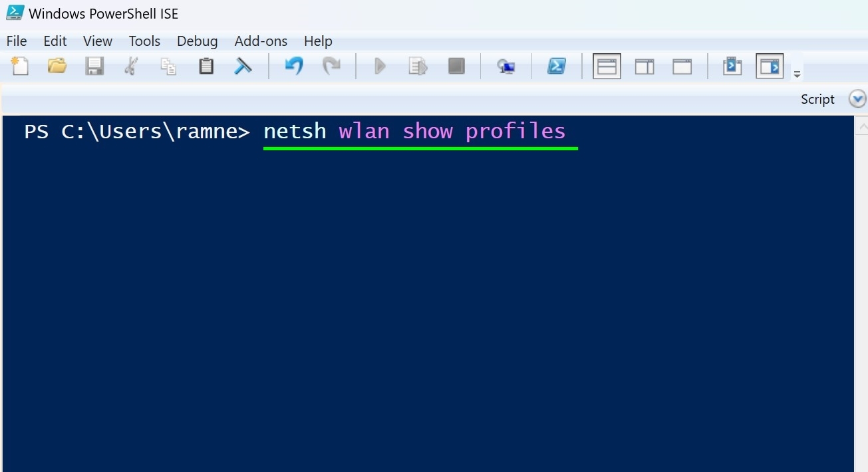This screenshot has width=868, height=472.
Task: Show script pane on top layout
Action: pos(607,66)
